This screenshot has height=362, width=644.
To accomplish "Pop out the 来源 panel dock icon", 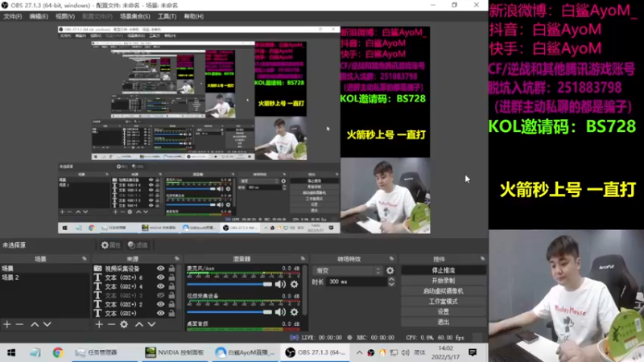I will [177, 258].
